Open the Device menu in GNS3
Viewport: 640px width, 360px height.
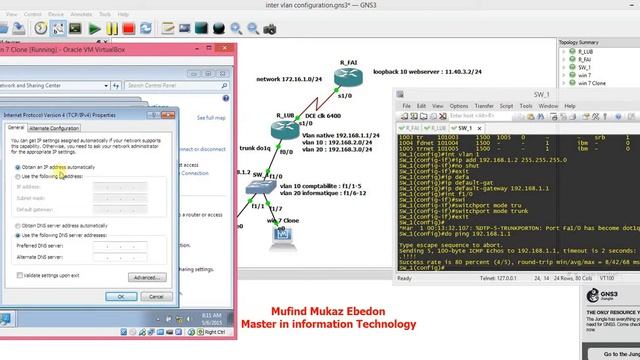[56, 14]
